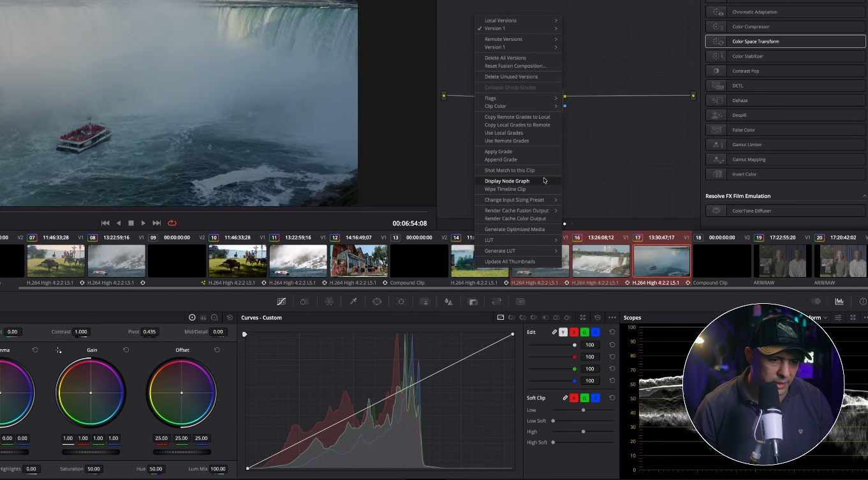Open the Magic Mask palette
Image resolution: width=868 pixels, height=480 pixels.
(425, 301)
